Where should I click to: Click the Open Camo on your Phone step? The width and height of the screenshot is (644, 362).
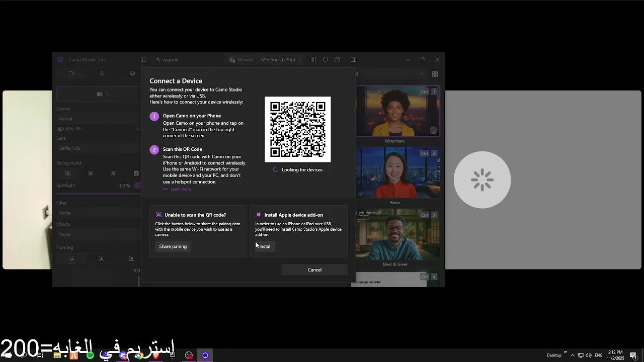click(192, 116)
